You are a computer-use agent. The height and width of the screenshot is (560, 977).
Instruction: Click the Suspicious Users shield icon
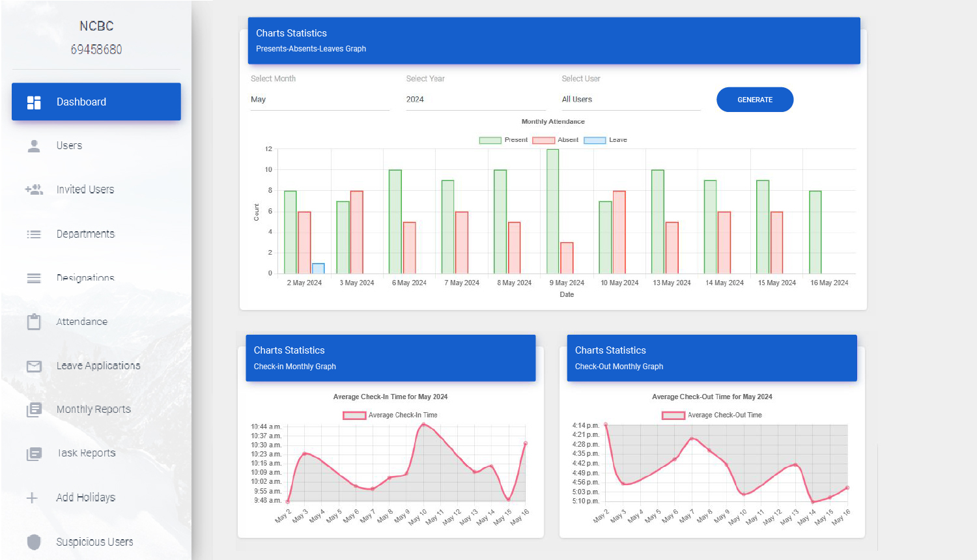click(34, 542)
